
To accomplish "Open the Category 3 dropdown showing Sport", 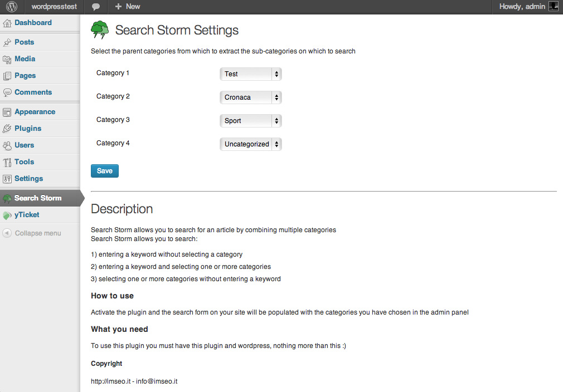I will coord(251,121).
